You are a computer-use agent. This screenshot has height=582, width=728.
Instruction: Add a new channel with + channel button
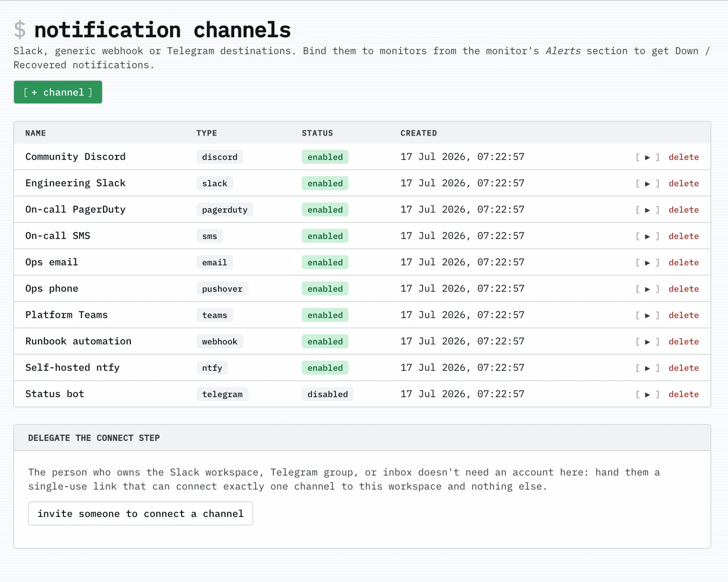58,92
